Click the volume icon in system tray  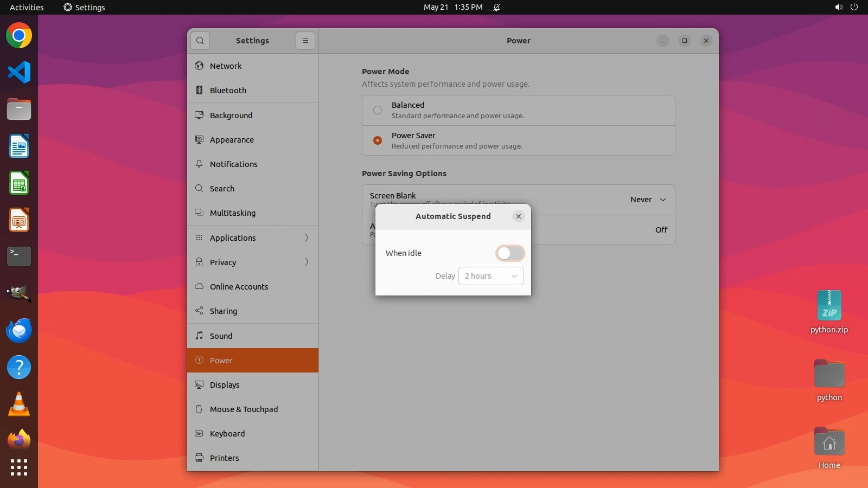839,8
